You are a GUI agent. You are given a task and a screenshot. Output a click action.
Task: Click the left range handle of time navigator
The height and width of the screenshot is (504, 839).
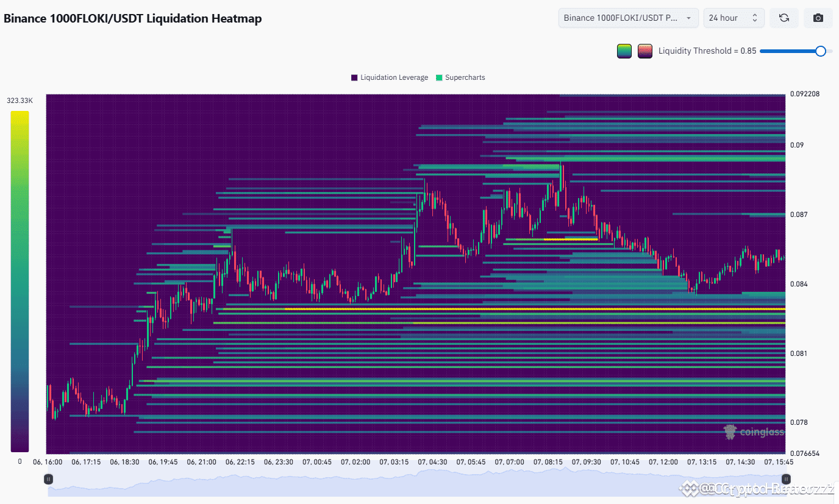pos(48,480)
